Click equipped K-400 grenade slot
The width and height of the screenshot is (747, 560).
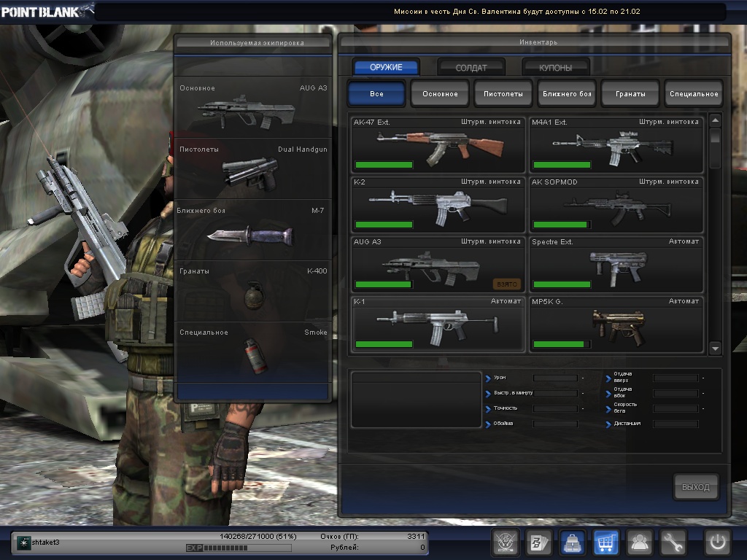[253, 291]
